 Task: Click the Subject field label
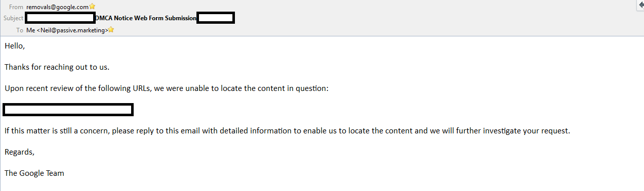point(14,18)
